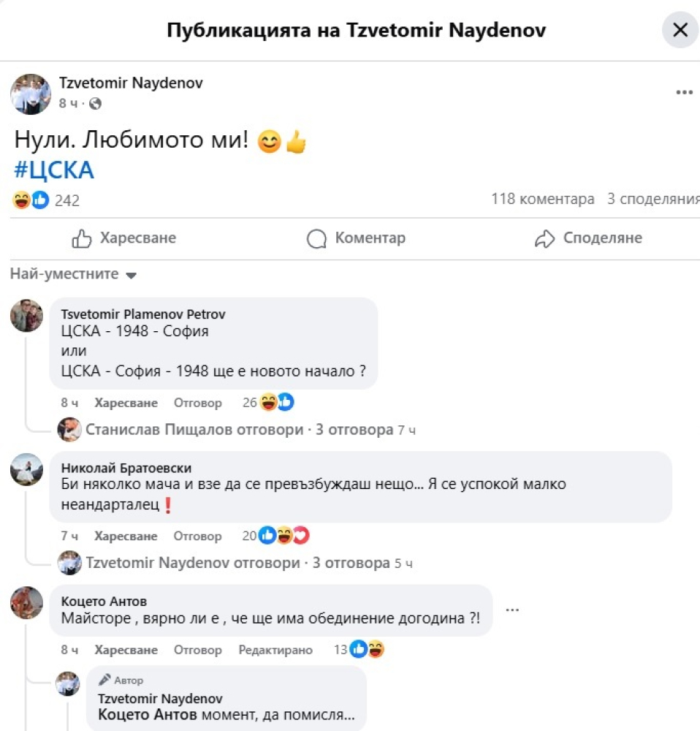Reply to Tsvetomir Plamenov Petrov's comment
The image size is (700, 731).
click(x=197, y=403)
